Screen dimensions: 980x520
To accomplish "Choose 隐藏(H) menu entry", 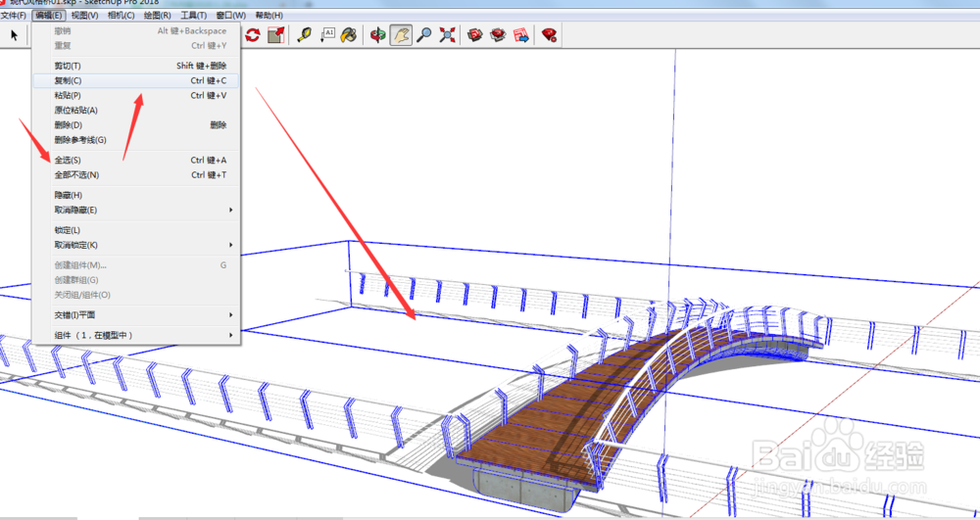I will [x=136, y=196].
